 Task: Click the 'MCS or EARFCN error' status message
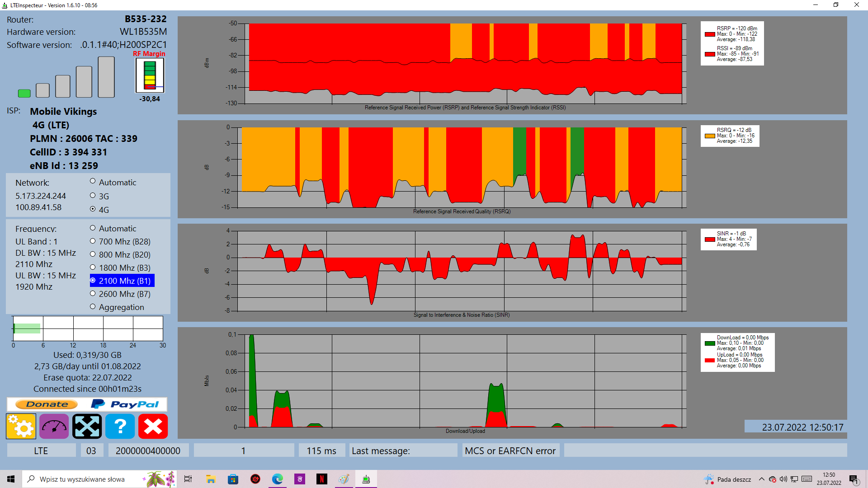click(x=510, y=450)
